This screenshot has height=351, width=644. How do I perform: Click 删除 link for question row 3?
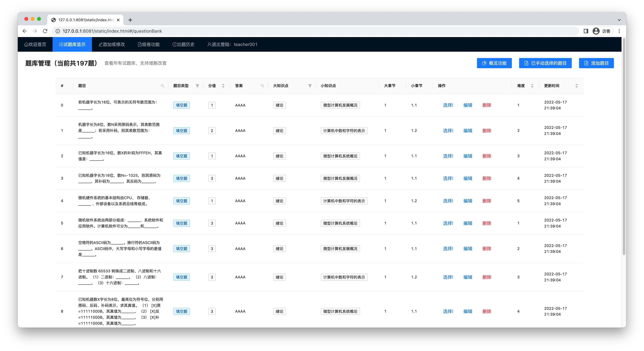pyautogui.click(x=486, y=178)
